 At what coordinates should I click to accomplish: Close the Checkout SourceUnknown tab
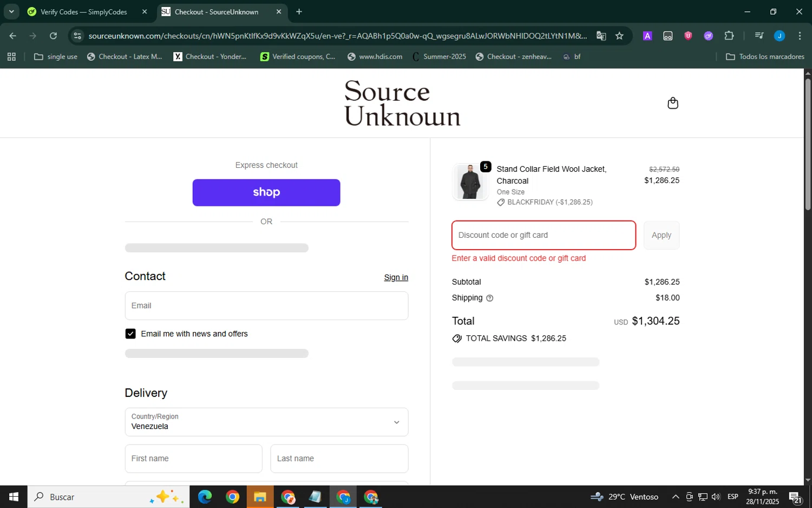coord(279,11)
